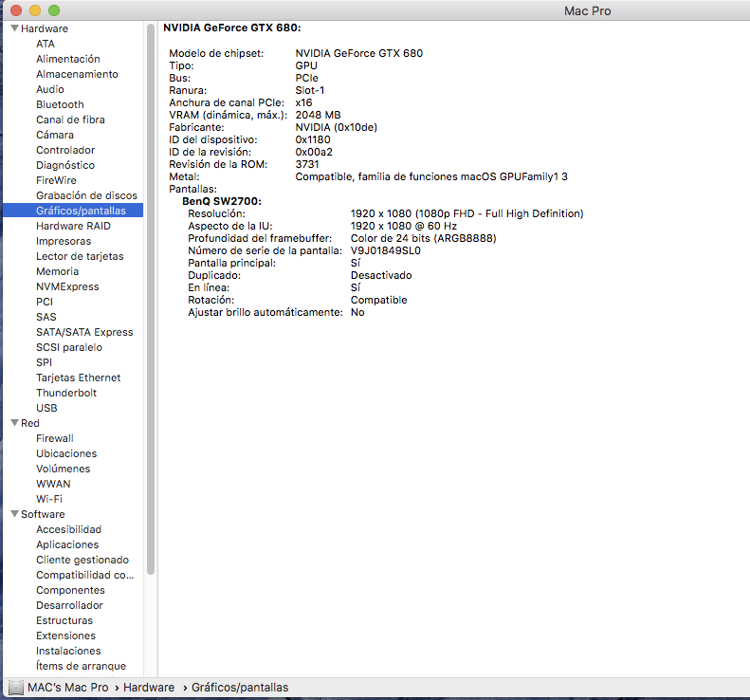
Task: Show Cámara information
Action: pos(55,135)
